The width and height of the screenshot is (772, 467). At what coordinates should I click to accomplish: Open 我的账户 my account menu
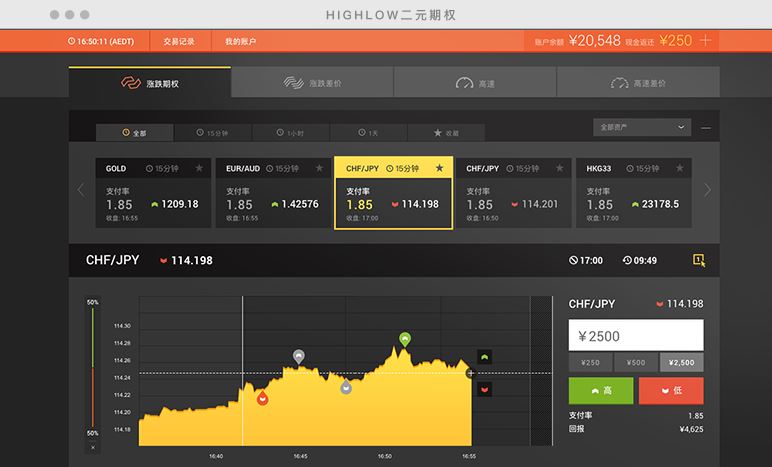pyautogui.click(x=241, y=41)
